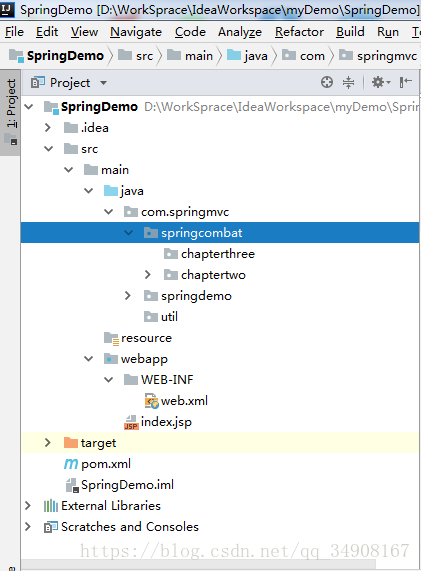Click the IntelliJ IDEA logo in title bar

coord(7,9)
